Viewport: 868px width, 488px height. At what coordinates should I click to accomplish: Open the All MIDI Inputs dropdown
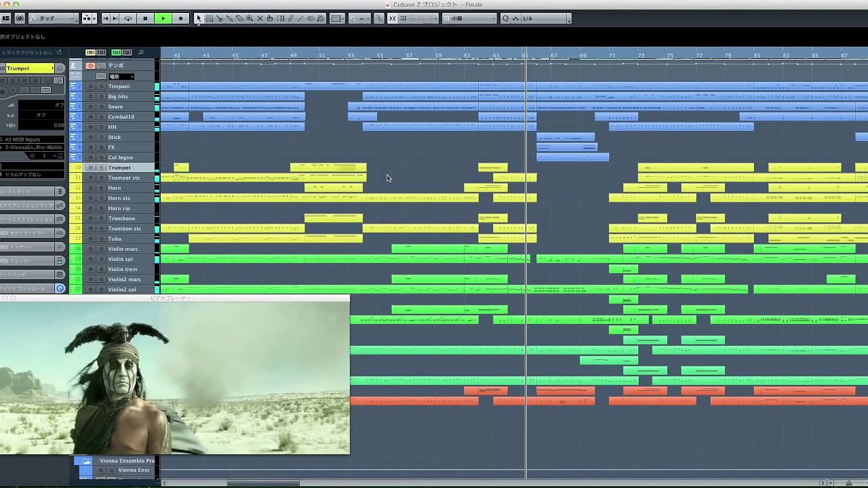tap(32, 139)
